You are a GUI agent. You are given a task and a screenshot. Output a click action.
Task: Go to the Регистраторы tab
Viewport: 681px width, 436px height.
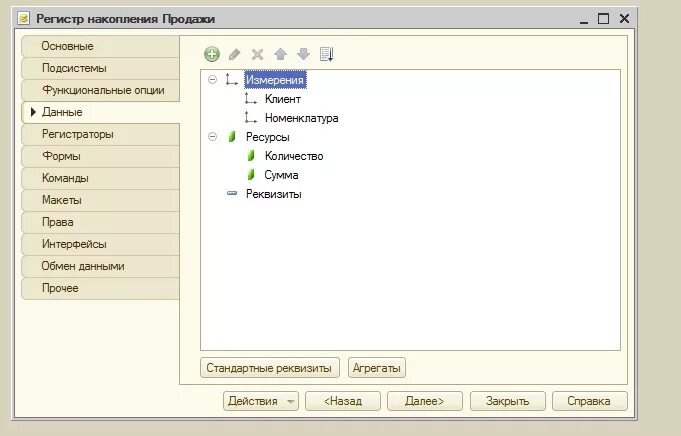click(x=100, y=134)
